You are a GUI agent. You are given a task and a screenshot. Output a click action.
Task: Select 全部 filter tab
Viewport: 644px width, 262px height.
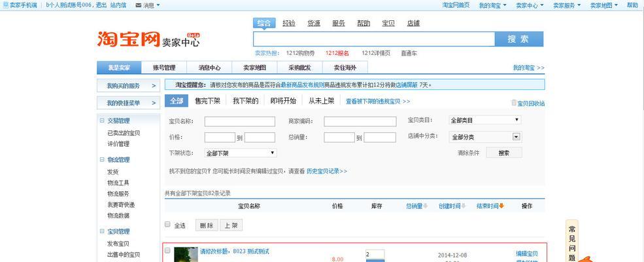pyautogui.click(x=177, y=101)
